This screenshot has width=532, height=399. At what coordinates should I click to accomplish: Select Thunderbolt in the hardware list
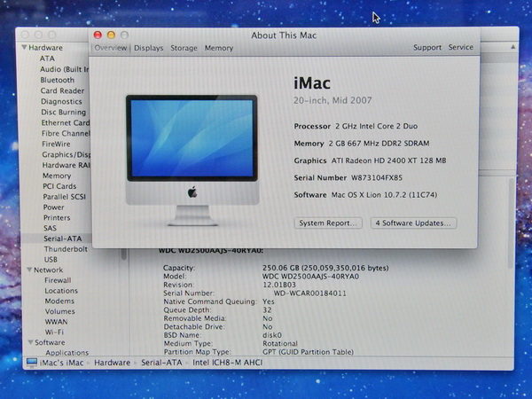(66, 249)
